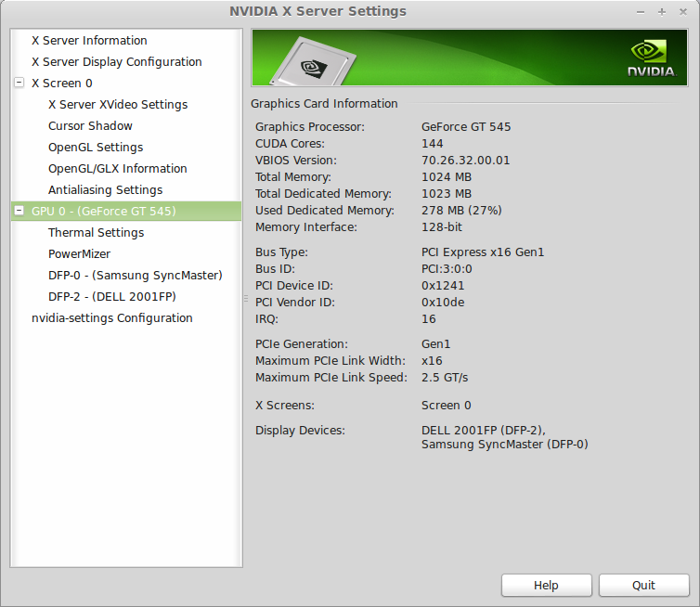The width and height of the screenshot is (700, 607).
Task: Click VBIOS version 70.26.32.00.01
Action: (x=466, y=161)
